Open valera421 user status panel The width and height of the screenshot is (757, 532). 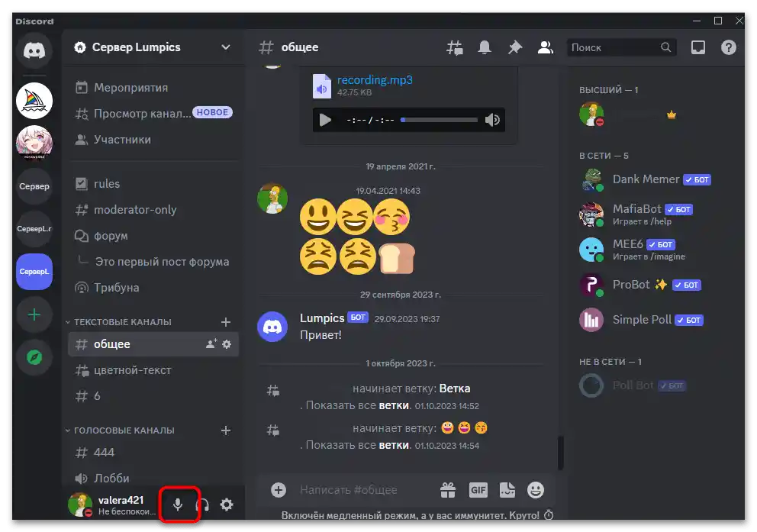tap(113, 505)
